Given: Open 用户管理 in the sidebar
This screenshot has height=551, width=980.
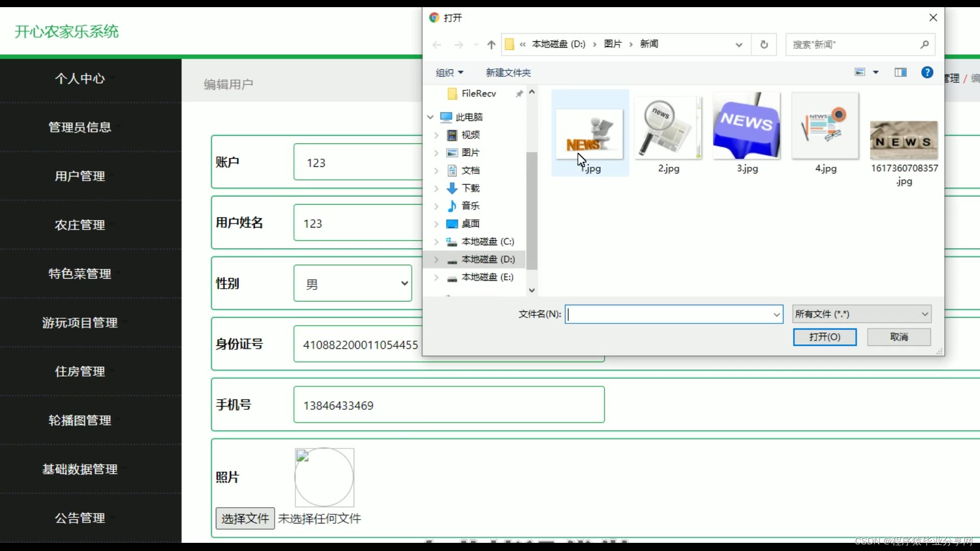Looking at the screenshot, I should 80,177.
